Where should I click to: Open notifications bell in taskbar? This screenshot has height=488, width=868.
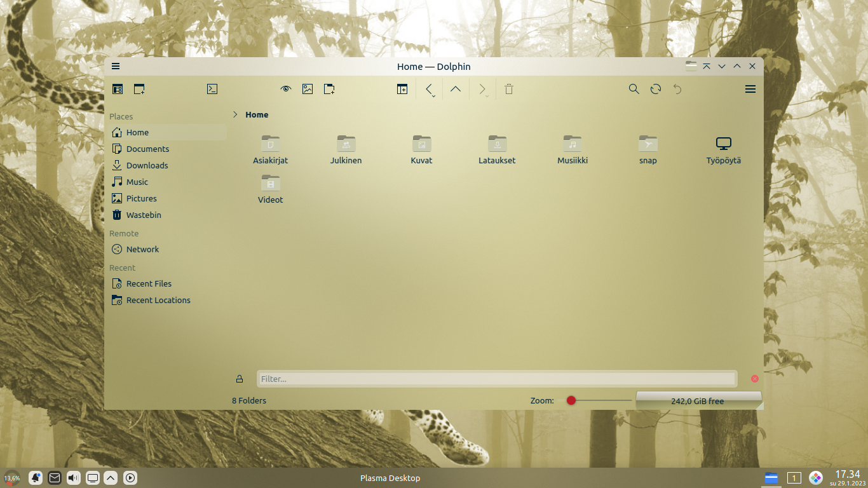(36, 478)
